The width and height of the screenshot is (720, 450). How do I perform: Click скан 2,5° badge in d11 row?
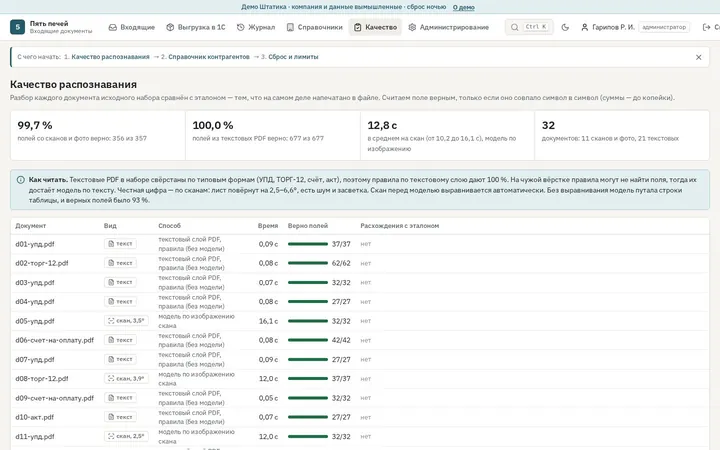click(x=126, y=436)
